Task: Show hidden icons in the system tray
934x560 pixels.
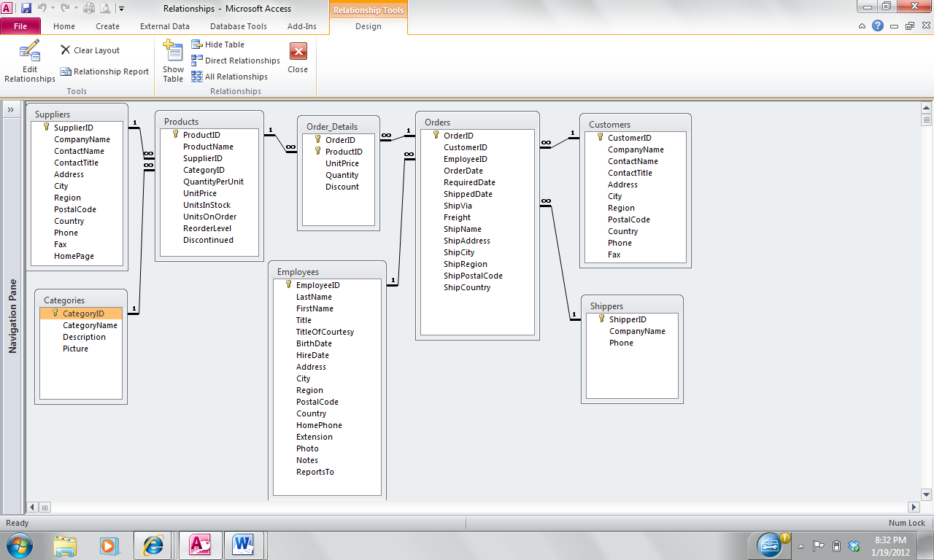Action: [801, 545]
